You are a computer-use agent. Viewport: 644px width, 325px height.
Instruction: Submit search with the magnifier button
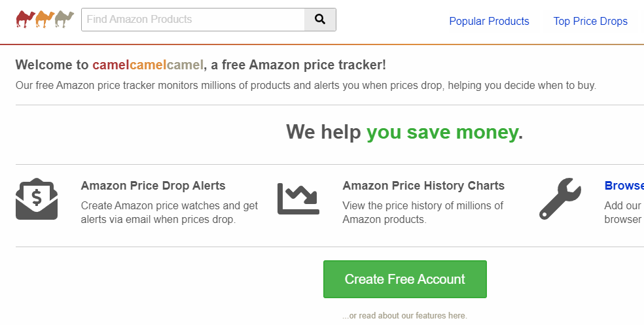coord(320,19)
